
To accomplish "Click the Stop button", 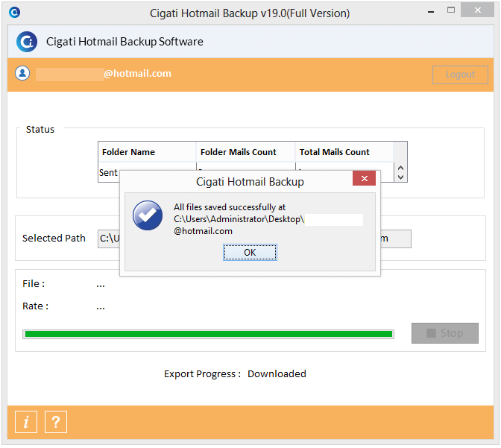I will click(x=445, y=333).
